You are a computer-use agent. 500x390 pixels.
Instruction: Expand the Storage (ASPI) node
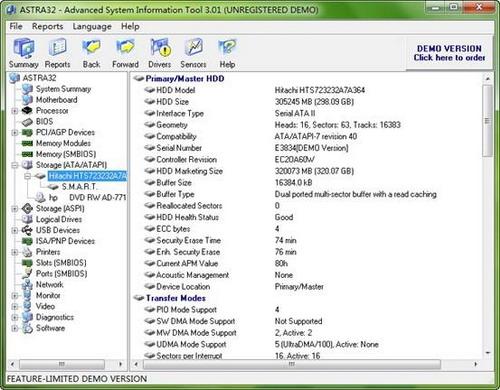click(x=15, y=209)
